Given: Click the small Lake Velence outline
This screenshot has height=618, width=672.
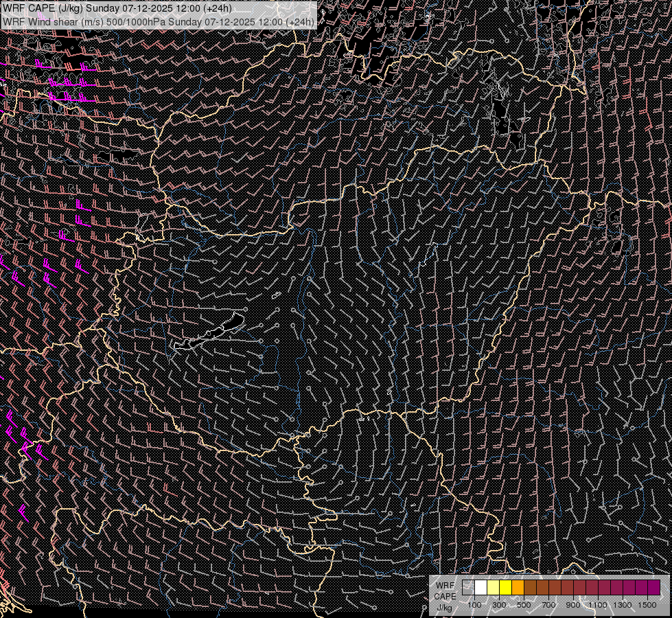Looking at the screenshot, I should tap(276, 295).
